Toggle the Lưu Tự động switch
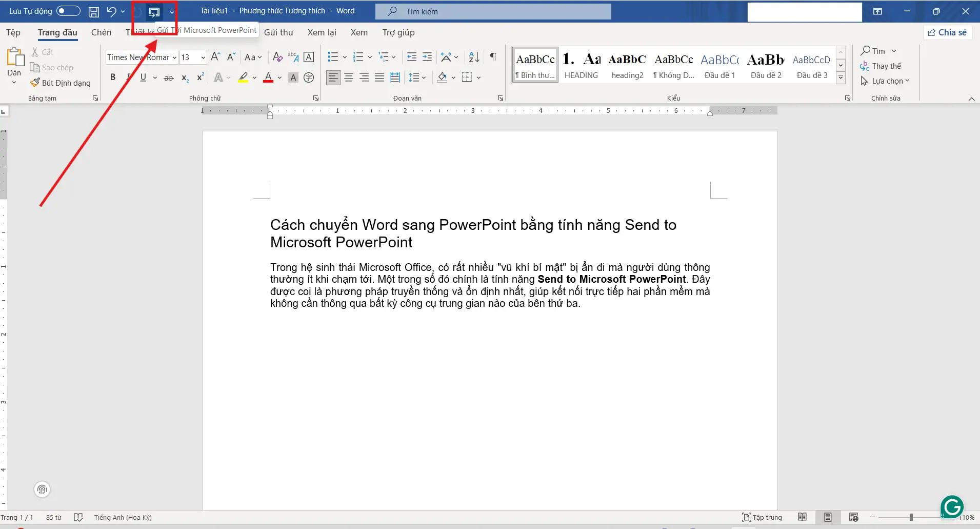 [x=68, y=10]
